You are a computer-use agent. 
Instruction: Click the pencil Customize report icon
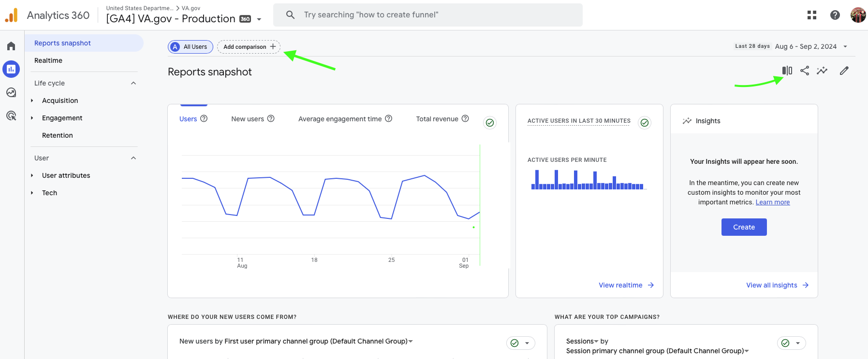pyautogui.click(x=844, y=71)
